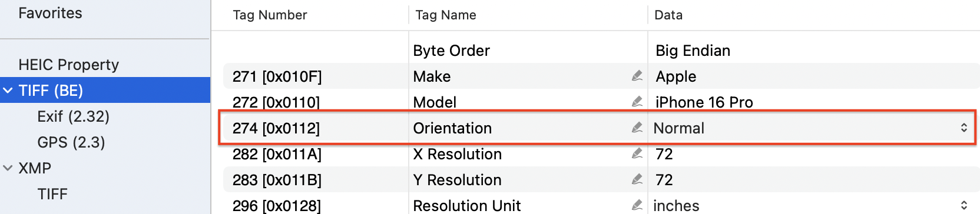Click the Data column header
This screenshot has height=214, width=980.
668,15
